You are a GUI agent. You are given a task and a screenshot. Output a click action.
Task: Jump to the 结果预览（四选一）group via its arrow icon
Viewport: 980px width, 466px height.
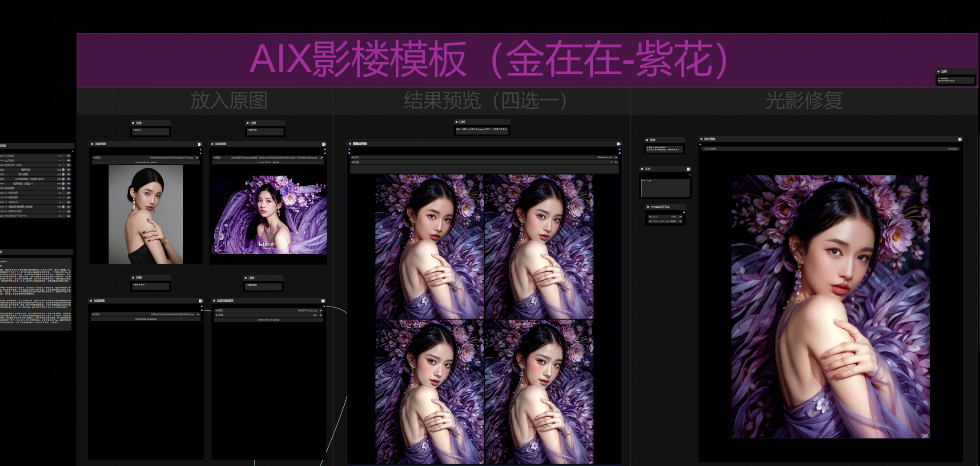[68, 183]
